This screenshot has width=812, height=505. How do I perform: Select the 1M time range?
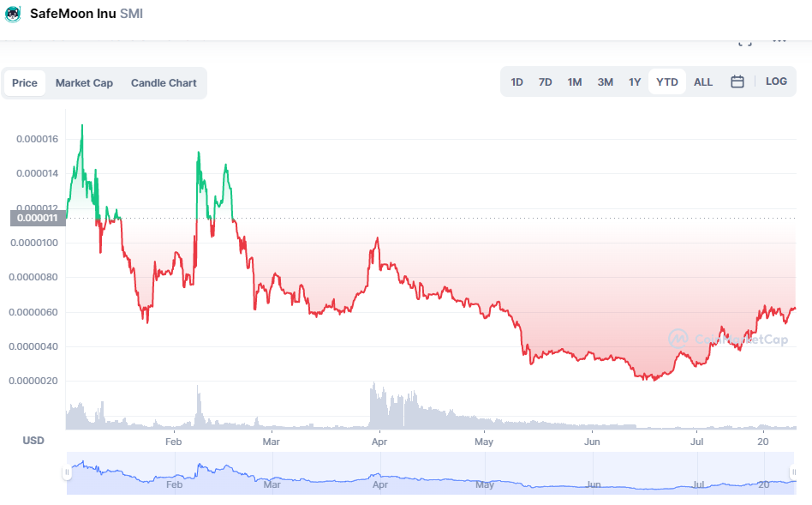pyautogui.click(x=574, y=82)
